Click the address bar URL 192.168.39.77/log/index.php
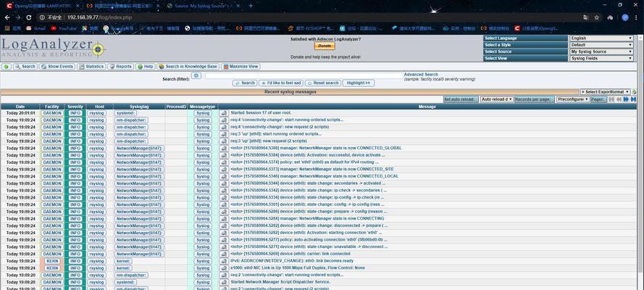 [99, 17]
